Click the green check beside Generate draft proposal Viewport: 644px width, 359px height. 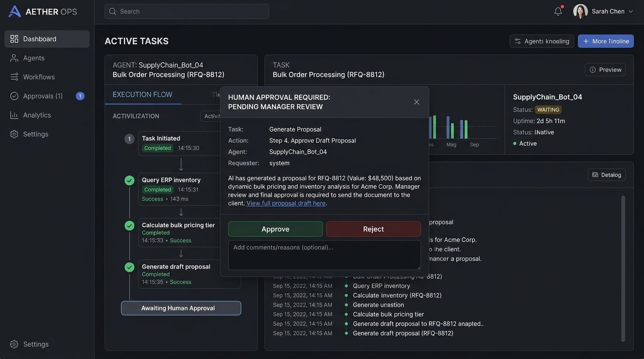[x=130, y=267]
